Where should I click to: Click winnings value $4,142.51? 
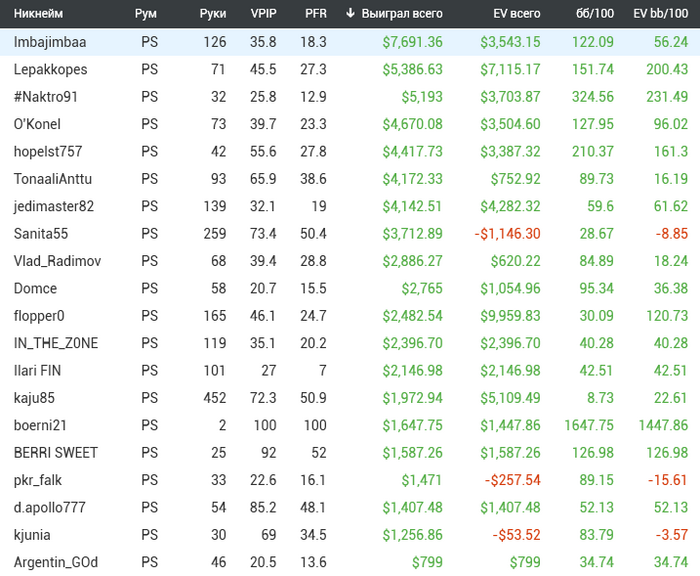(x=412, y=206)
